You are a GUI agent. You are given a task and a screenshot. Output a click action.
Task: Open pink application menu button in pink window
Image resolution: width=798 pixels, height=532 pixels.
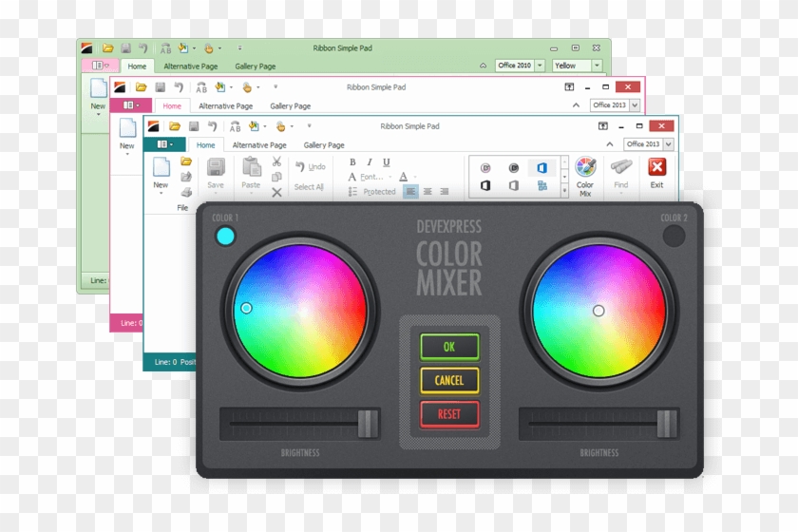[131, 105]
